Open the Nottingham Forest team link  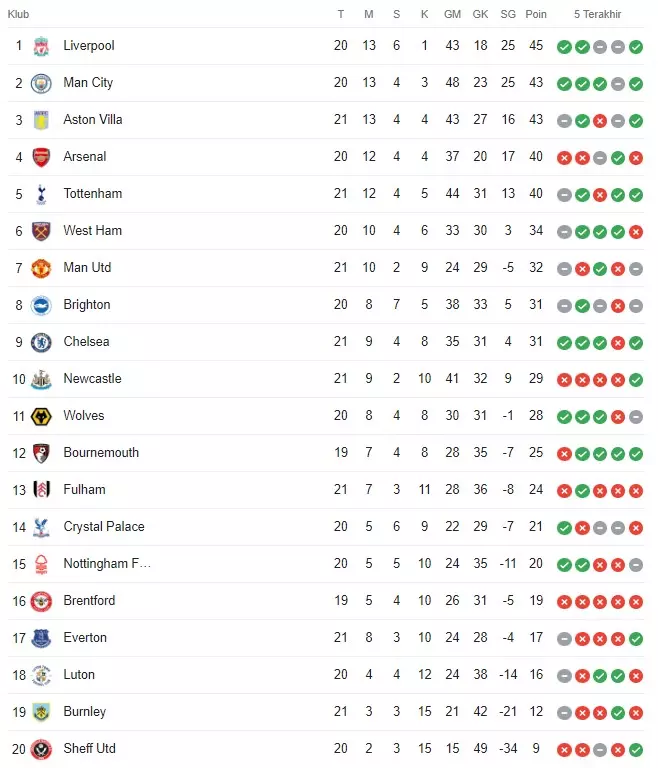tap(107, 564)
